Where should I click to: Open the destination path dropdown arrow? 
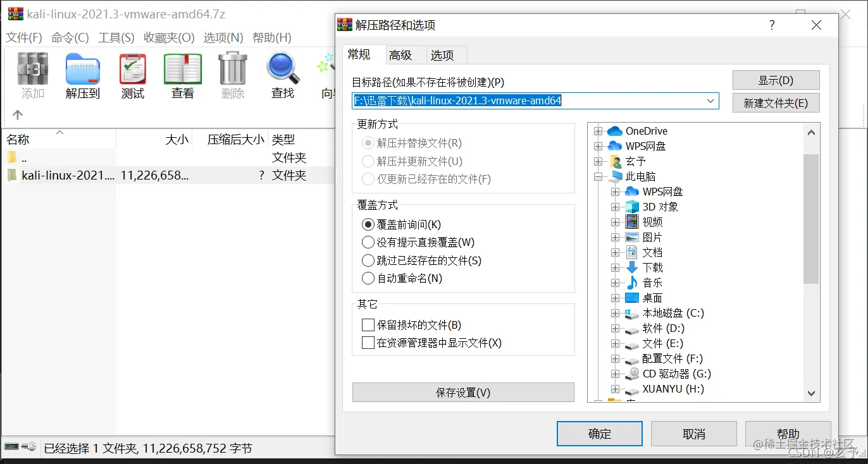pos(710,101)
